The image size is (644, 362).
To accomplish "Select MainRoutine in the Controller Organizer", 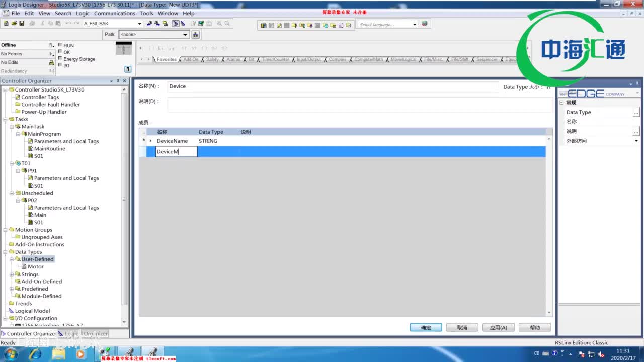I will point(49,149).
